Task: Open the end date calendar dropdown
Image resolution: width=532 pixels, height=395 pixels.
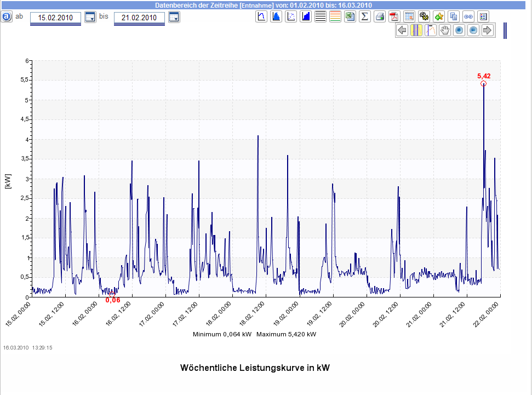Action: coord(174,17)
